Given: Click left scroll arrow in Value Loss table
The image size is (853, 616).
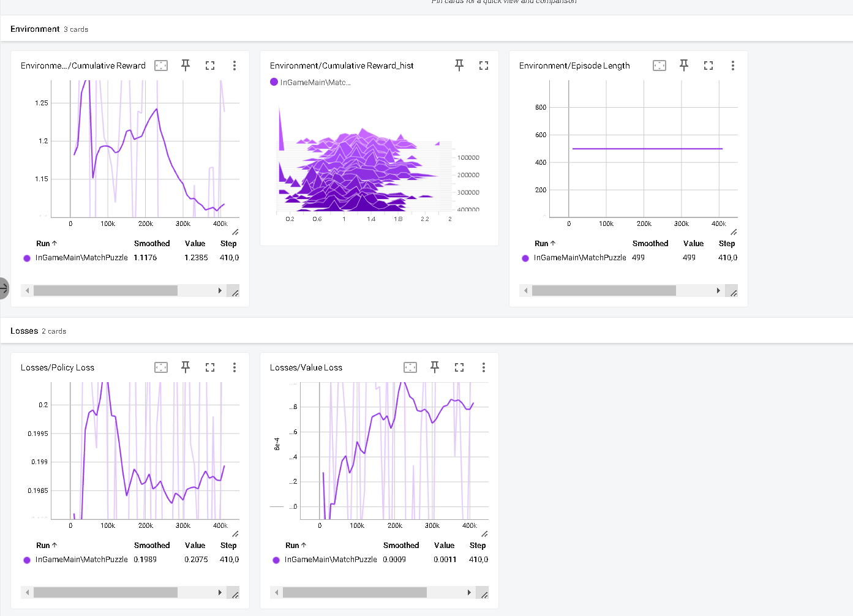Looking at the screenshot, I should click(276, 592).
